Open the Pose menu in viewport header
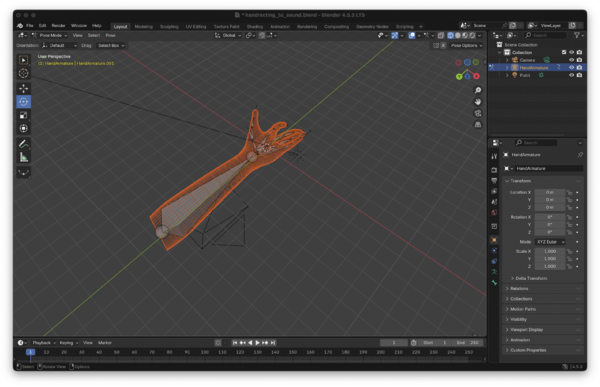 click(111, 35)
